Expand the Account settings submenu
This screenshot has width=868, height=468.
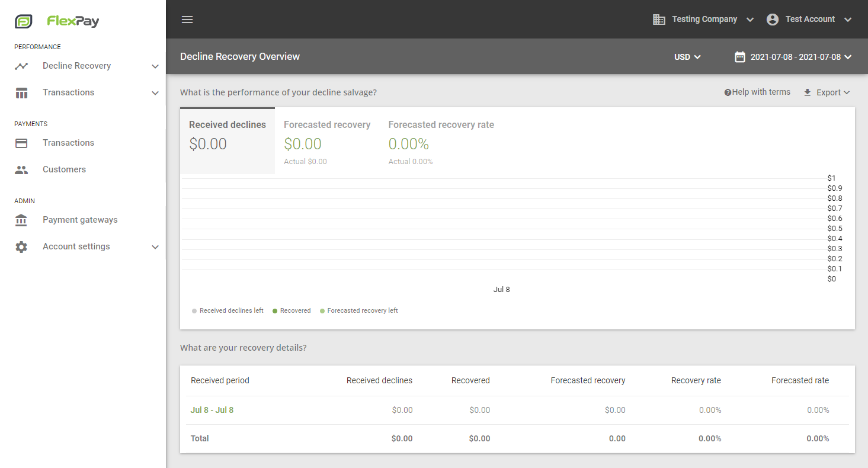pyautogui.click(x=155, y=246)
